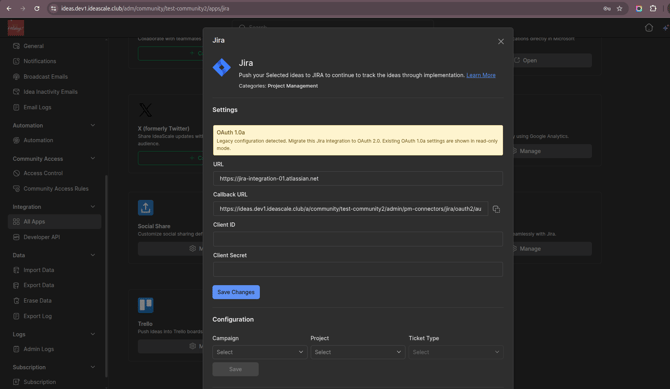Open the Campaign dropdown
The image size is (670, 389).
260,352
